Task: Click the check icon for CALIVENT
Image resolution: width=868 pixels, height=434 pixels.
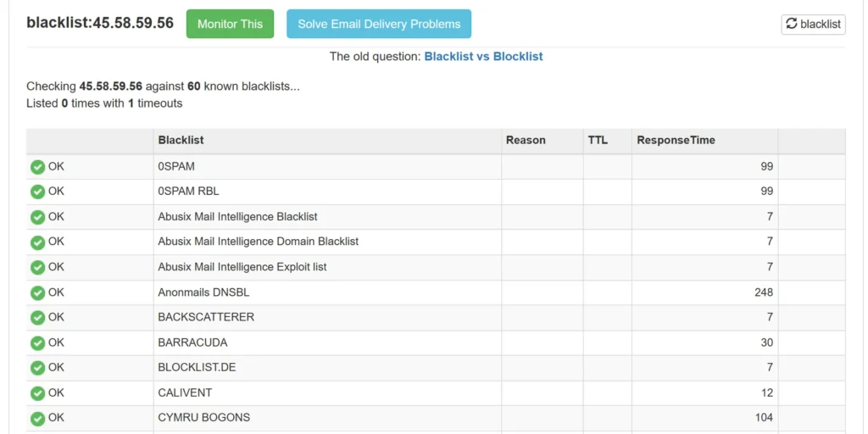Action: 37,393
